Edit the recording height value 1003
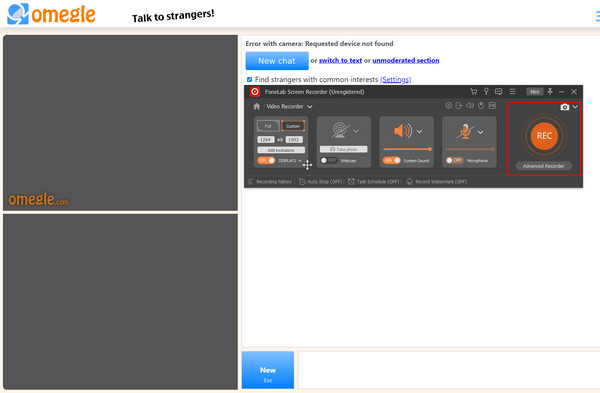Screen dimensions: 600x393 click(x=293, y=140)
